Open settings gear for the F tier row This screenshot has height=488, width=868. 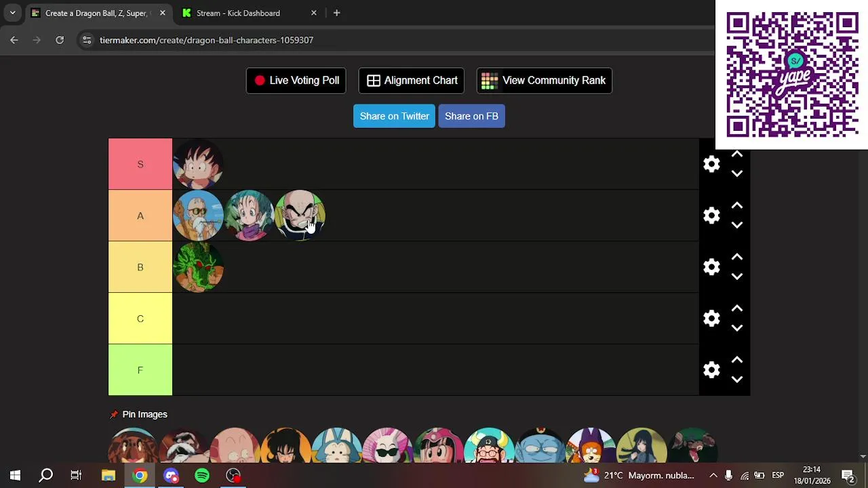[x=711, y=370]
